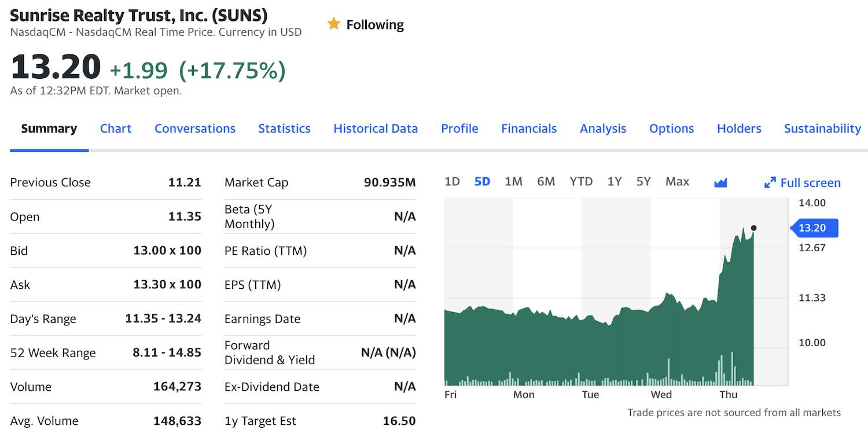Click the Earnings Date label

pos(263,319)
